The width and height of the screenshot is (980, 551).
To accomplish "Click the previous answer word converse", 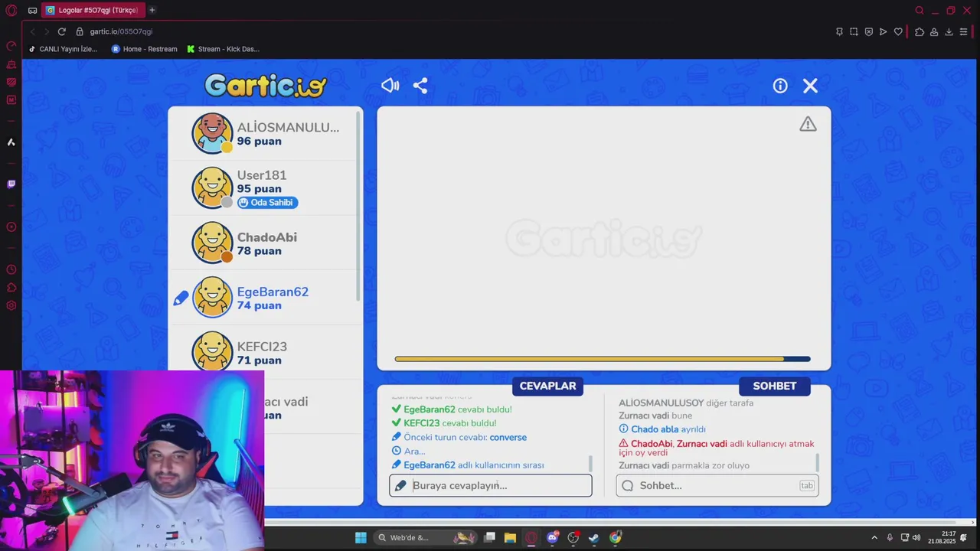I will (508, 438).
